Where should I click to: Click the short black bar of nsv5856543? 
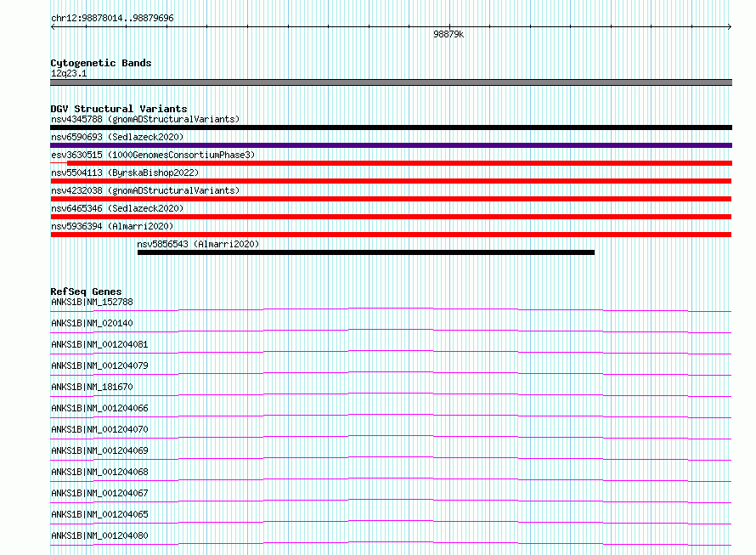[x=366, y=252]
